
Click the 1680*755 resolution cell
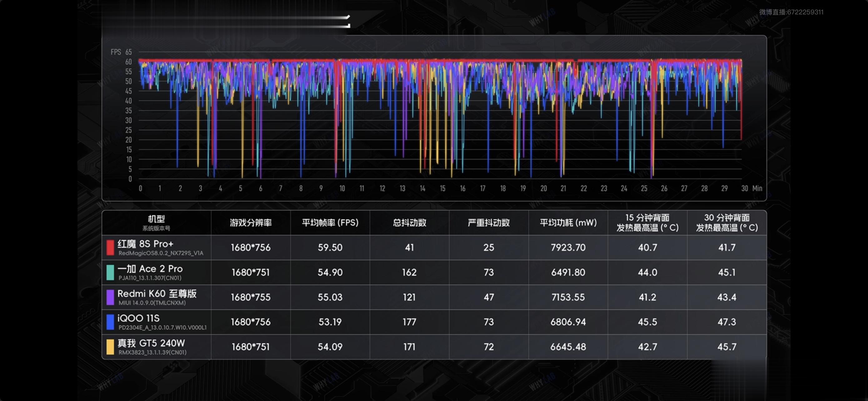[x=251, y=297]
